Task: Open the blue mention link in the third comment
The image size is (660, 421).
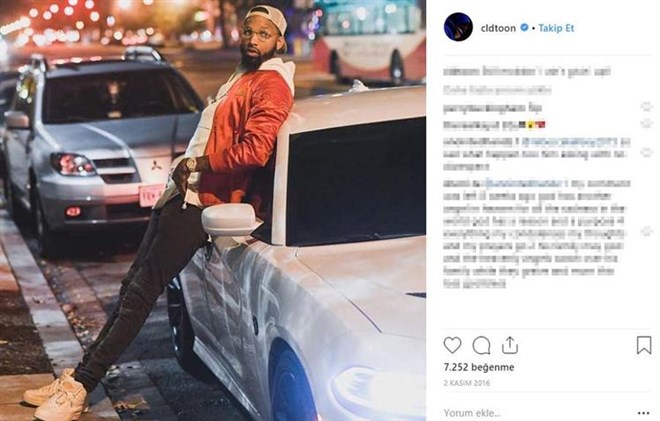Action: pos(569,141)
